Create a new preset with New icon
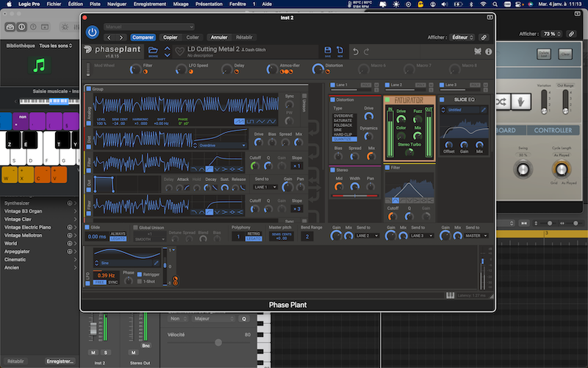Viewport: 588px width, 368px height. (x=340, y=50)
